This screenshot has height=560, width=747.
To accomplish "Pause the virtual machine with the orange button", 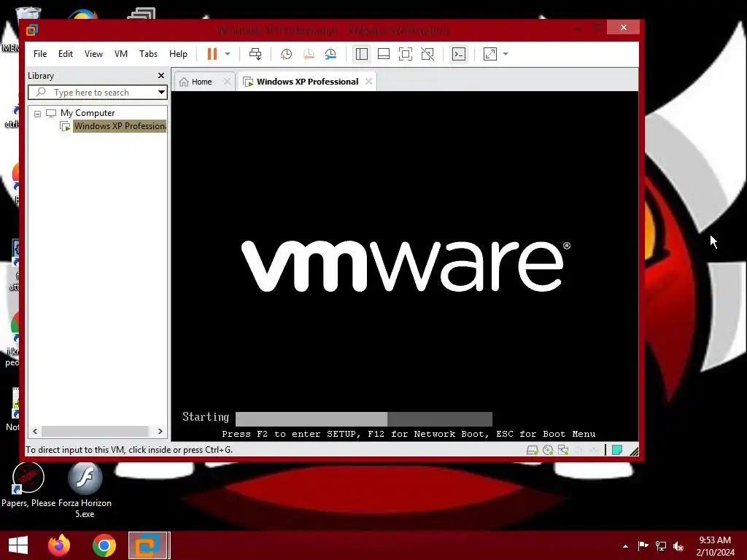I will click(212, 54).
